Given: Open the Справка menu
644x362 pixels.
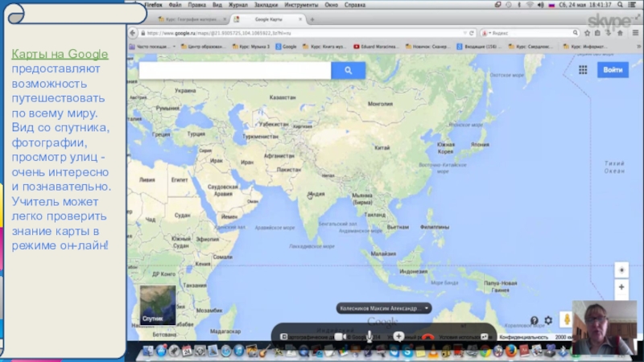Looking at the screenshot, I should 355,5.
